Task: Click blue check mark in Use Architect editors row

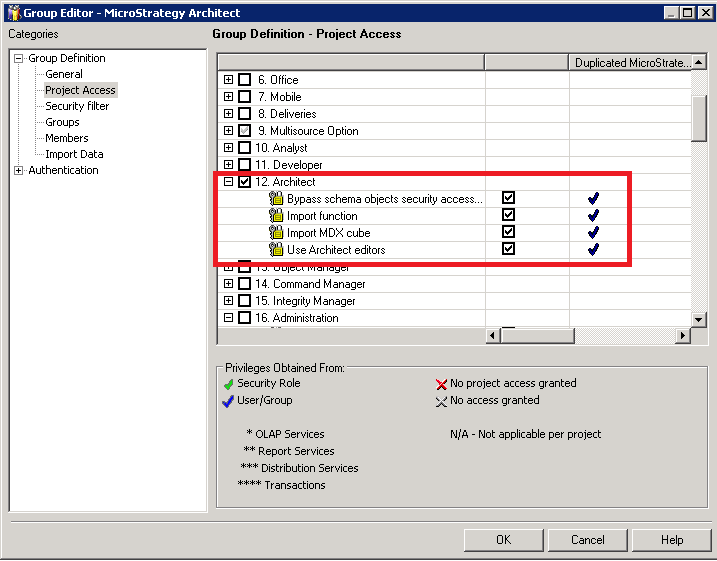Action: (594, 250)
